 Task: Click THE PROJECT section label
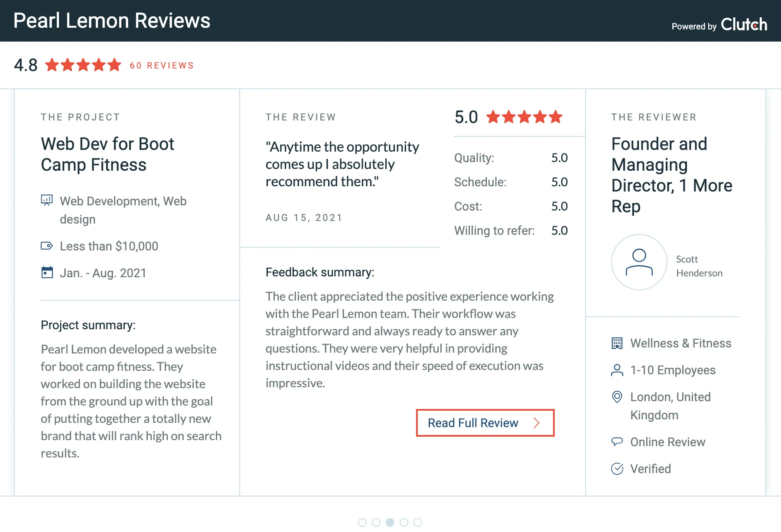pyautogui.click(x=80, y=117)
